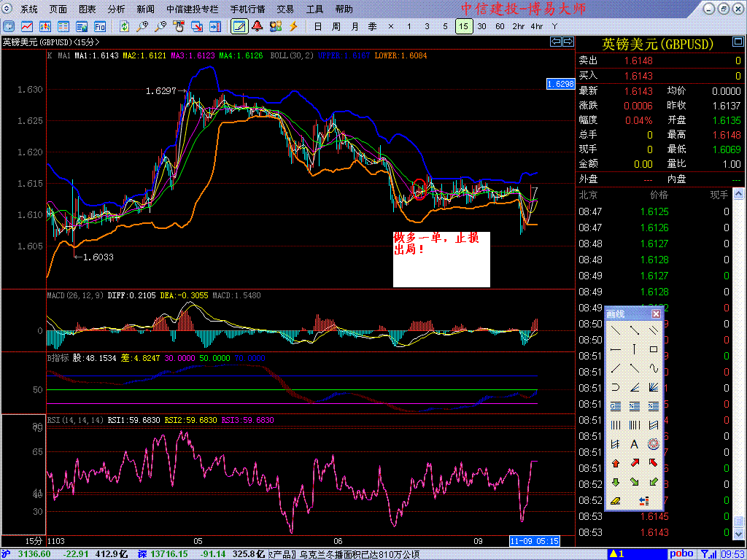Select the Y yearly period button

tap(554, 26)
